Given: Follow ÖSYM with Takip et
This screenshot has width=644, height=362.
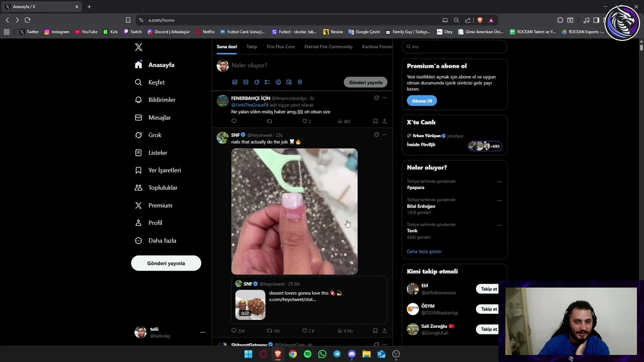Looking at the screenshot, I should 489,309.
